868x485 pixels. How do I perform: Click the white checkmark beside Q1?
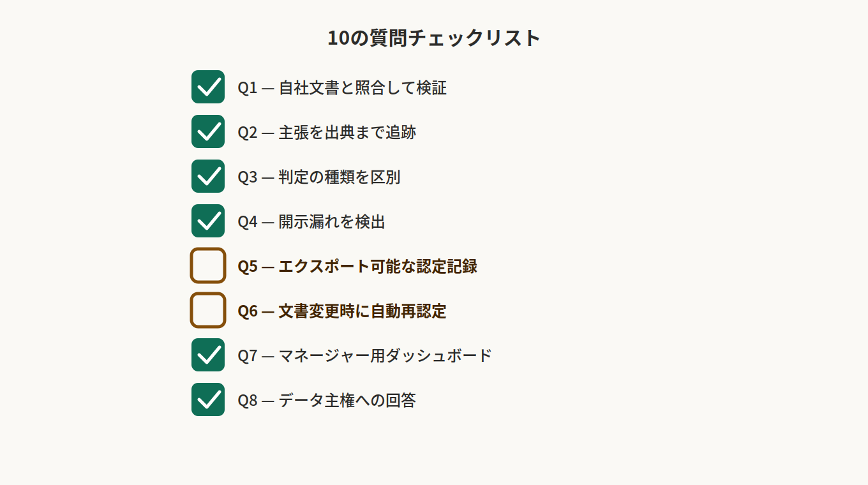(x=209, y=87)
